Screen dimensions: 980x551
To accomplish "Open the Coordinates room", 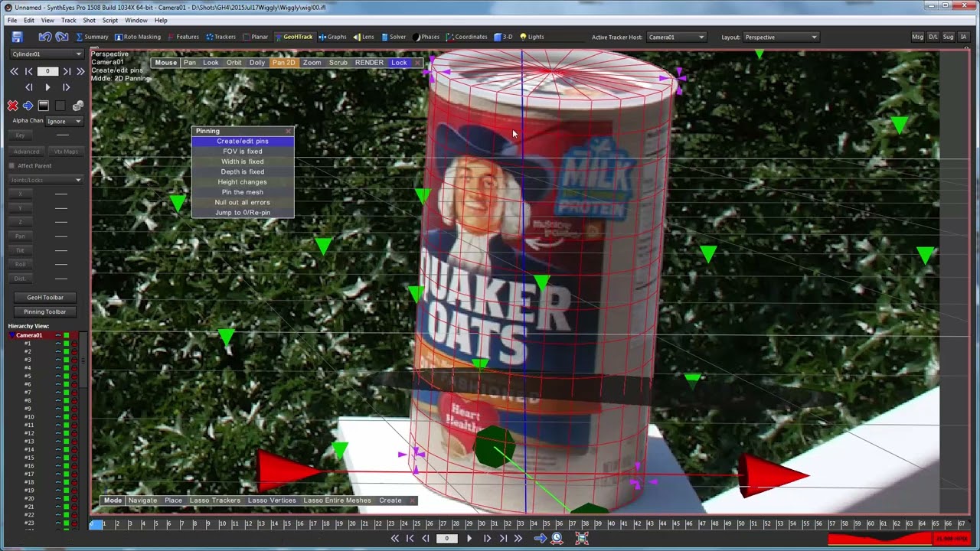I will 467,37.
